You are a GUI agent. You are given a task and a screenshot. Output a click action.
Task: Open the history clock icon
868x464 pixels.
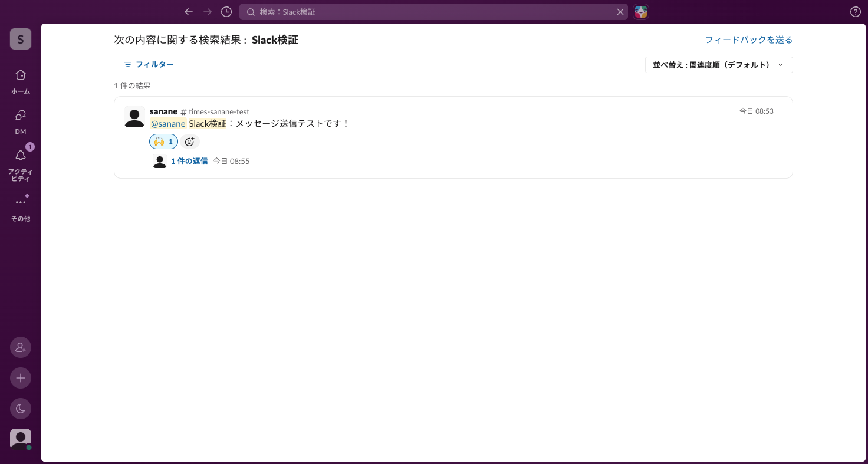226,12
